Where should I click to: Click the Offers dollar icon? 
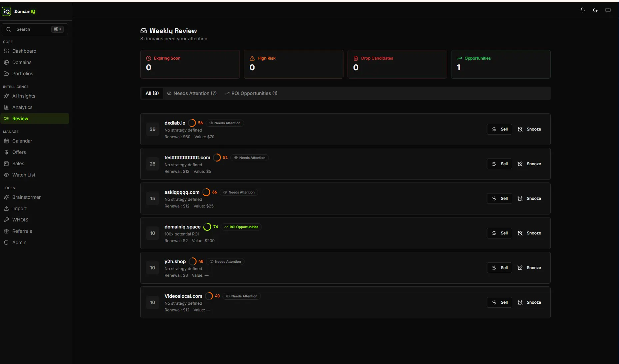click(x=6, y=152)
